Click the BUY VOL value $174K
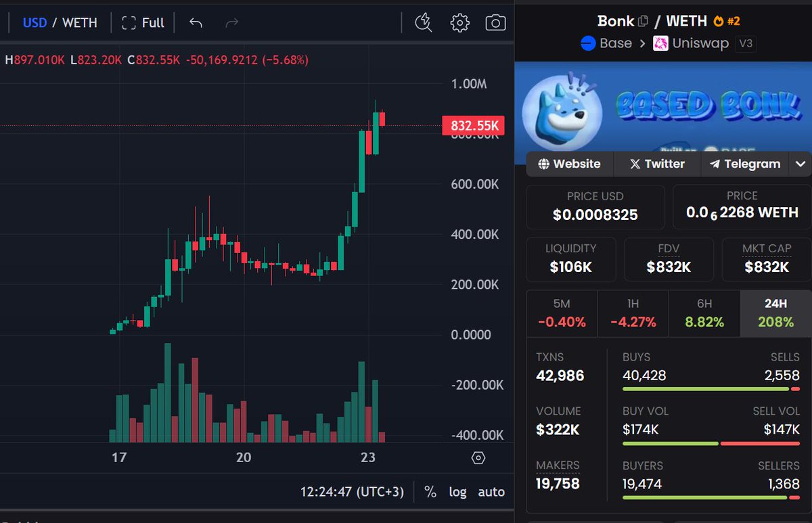Screen dimensions: 812x523 (x=641, y=429)
